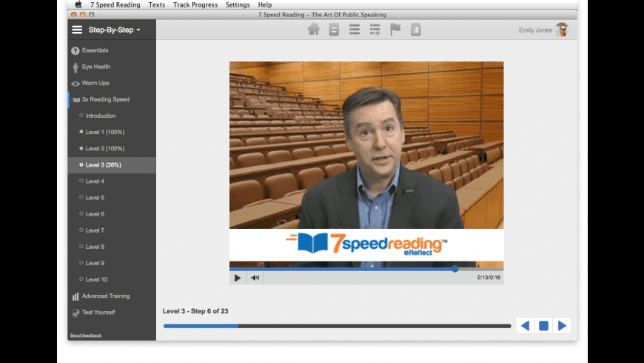The width and height of the screenshot is (644, 363).
Task: Click the 0:13/0:16 time display
Action: [x=489, y=278]
